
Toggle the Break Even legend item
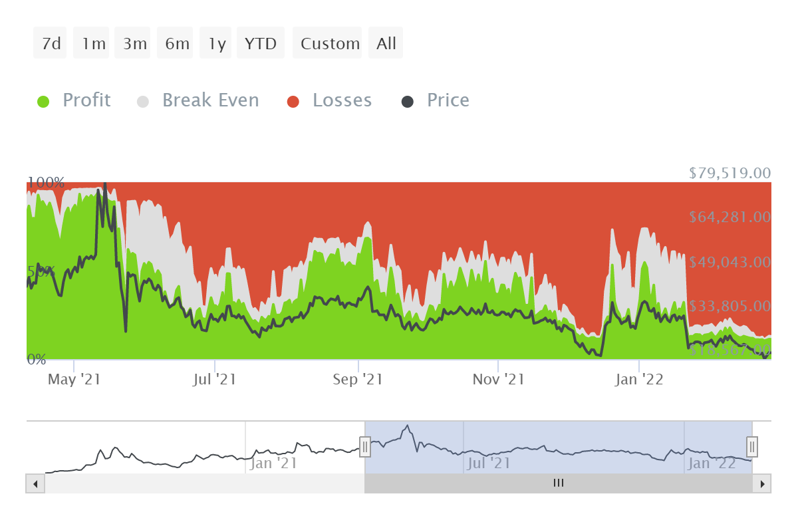tap(210, 100)
